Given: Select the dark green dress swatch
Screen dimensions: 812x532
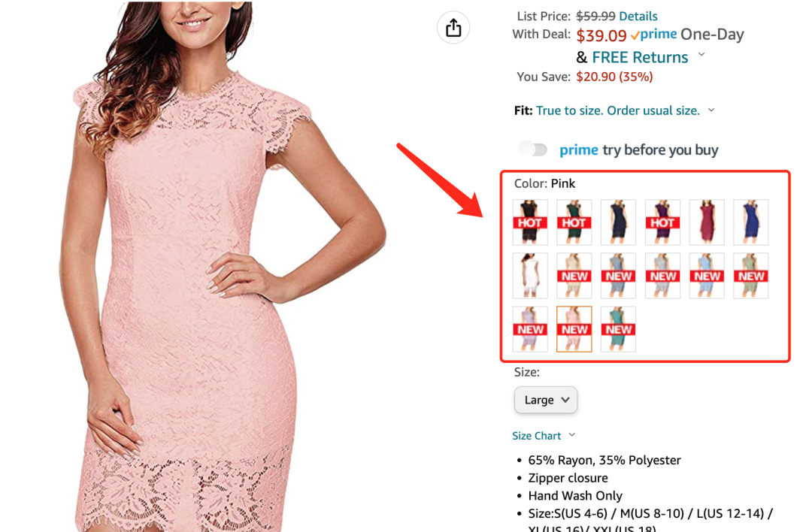Looking at the screenshot, I should pos(574,222).
